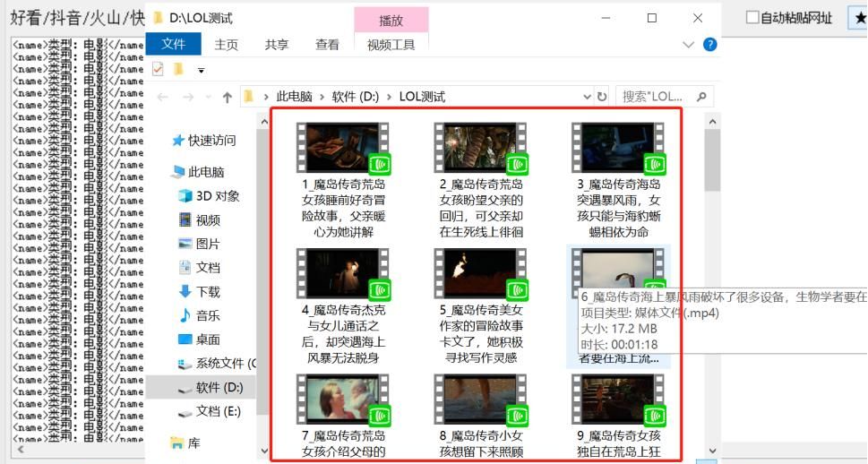
Task: Open 图片 folder in the navigation pane
Action: [x=199, y=244]
